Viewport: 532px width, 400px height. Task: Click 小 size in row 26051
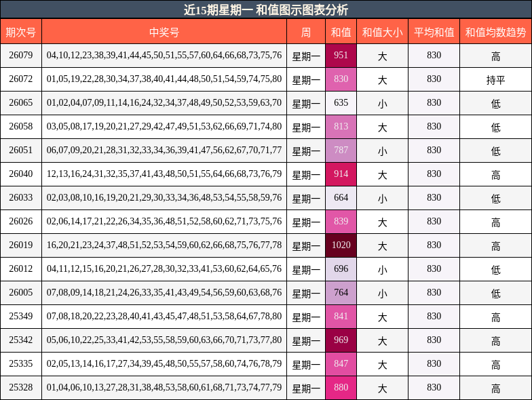(383, 151)
